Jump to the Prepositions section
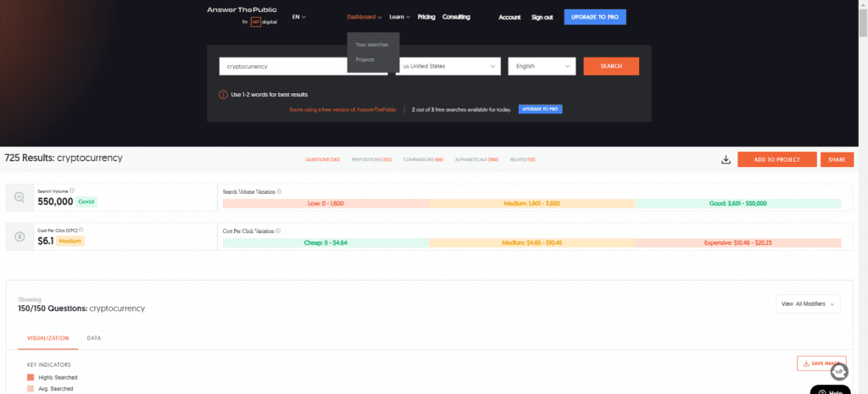Viewport: 868px width, 394px height. tap(371, 159)
